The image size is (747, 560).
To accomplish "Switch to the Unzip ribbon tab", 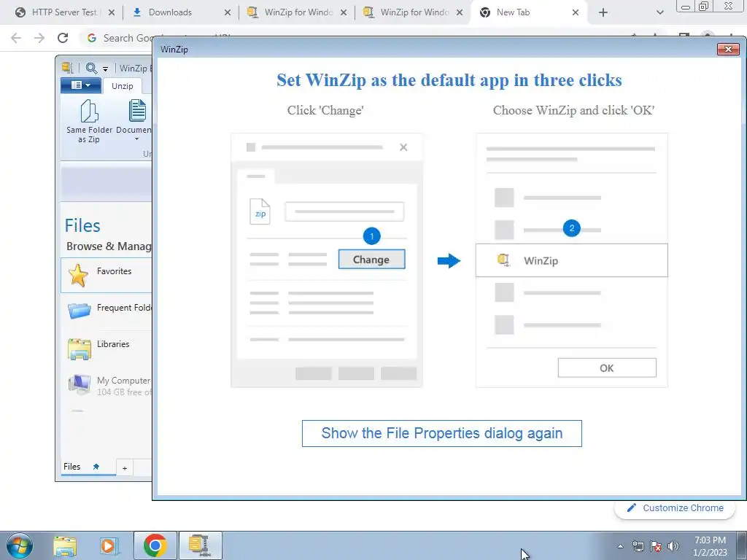I will tap(123, 86).
